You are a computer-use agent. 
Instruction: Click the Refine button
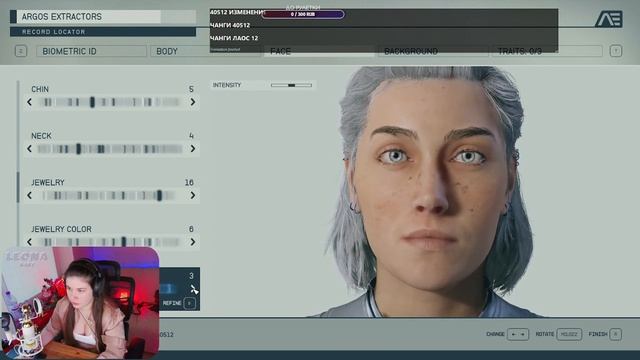[179, 303]
